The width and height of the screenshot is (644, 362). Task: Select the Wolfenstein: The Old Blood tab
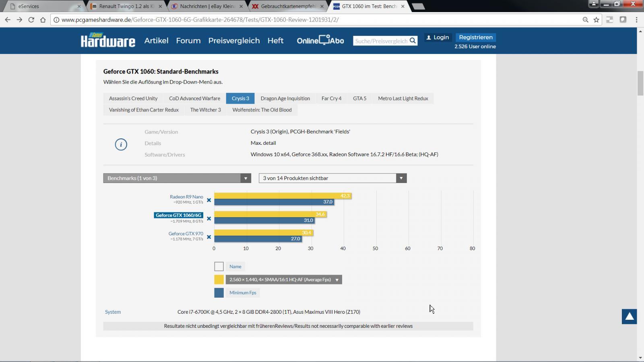point(262,110)
